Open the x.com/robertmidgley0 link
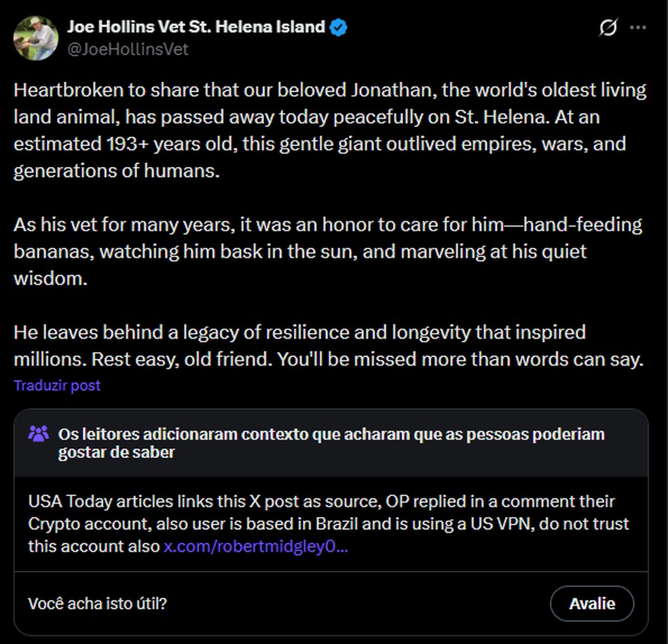The width and height of the screenshot is (668, 644). (x=255, y=546)
